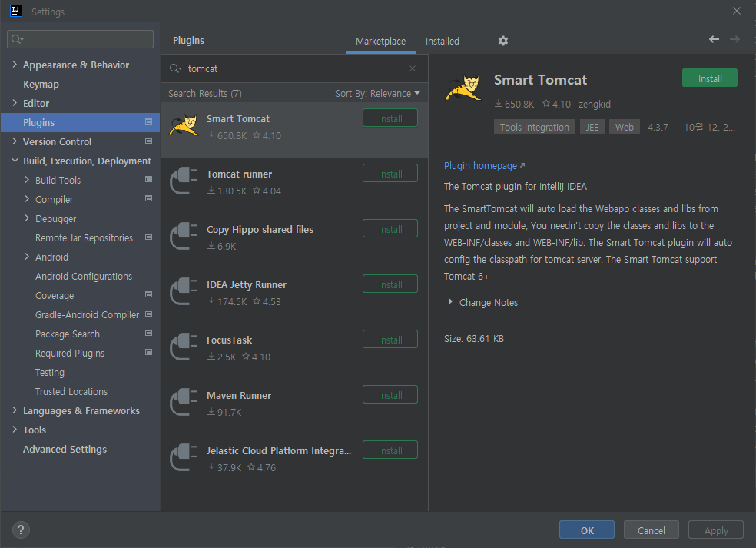Viewport: 756px width, 548px height.
Task: Expand Languages & Frameworks node
Action: (x=15, y=410)
